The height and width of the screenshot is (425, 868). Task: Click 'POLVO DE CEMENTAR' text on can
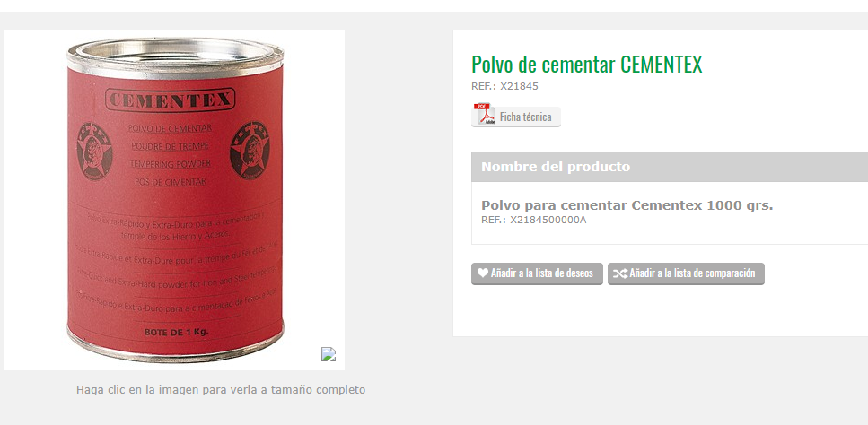170,128
